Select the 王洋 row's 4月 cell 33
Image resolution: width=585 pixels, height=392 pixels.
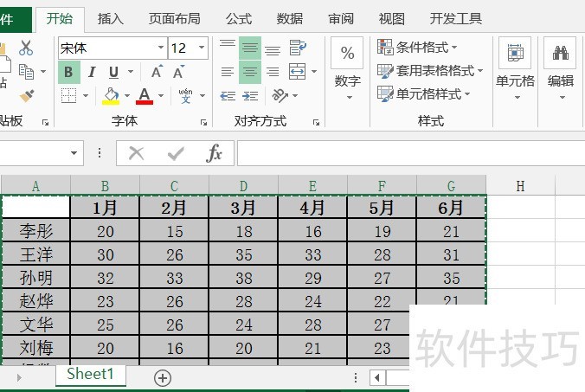pos(312,254)
